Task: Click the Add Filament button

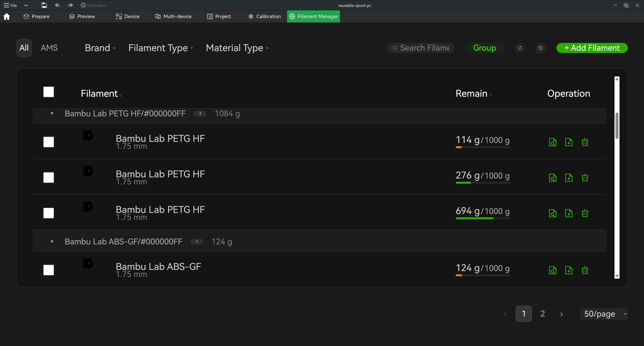Action: [x=592, y=48]
